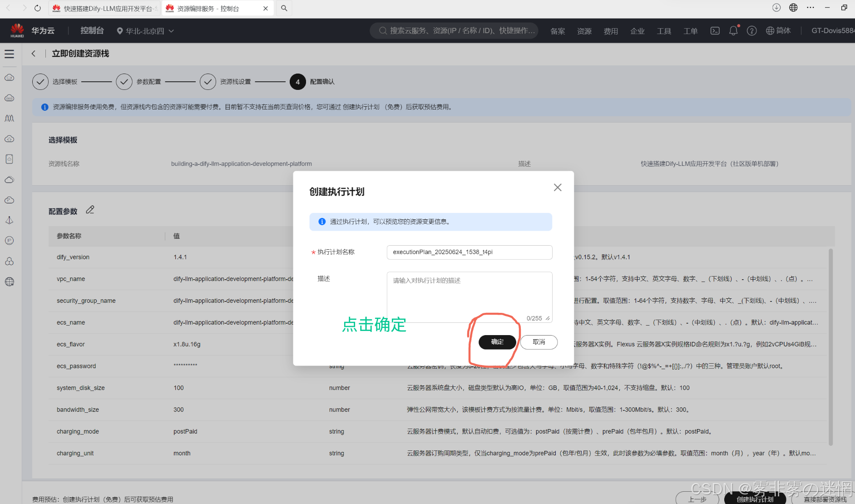Viewport: 855px width, 504px height.
Task: Switch to the 快速搭建Dify-LLM browser tab
Action: coord(104,9)
